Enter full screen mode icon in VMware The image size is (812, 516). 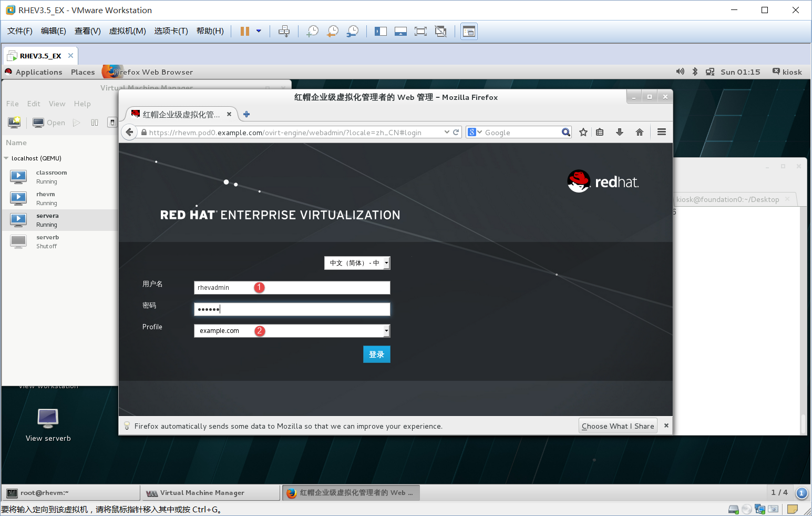420,31
